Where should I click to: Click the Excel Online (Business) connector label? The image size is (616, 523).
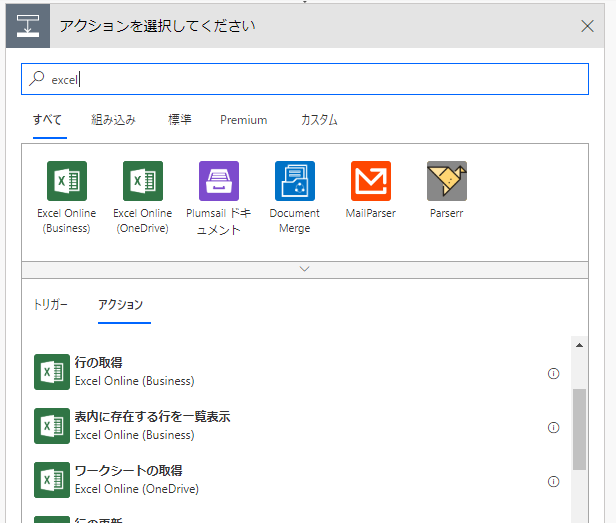coord(67,221)
